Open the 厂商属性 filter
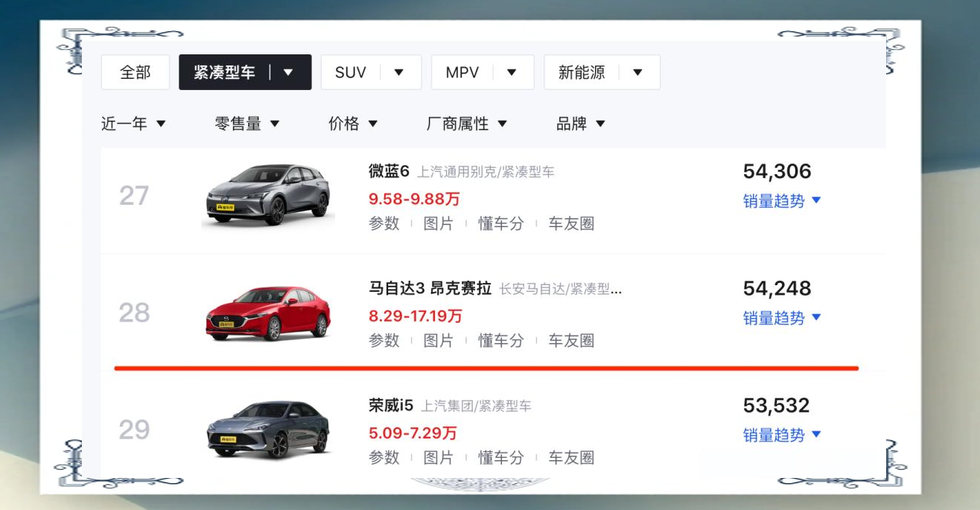Viewport: 980px width, 510px height. (x=466, y=124)
